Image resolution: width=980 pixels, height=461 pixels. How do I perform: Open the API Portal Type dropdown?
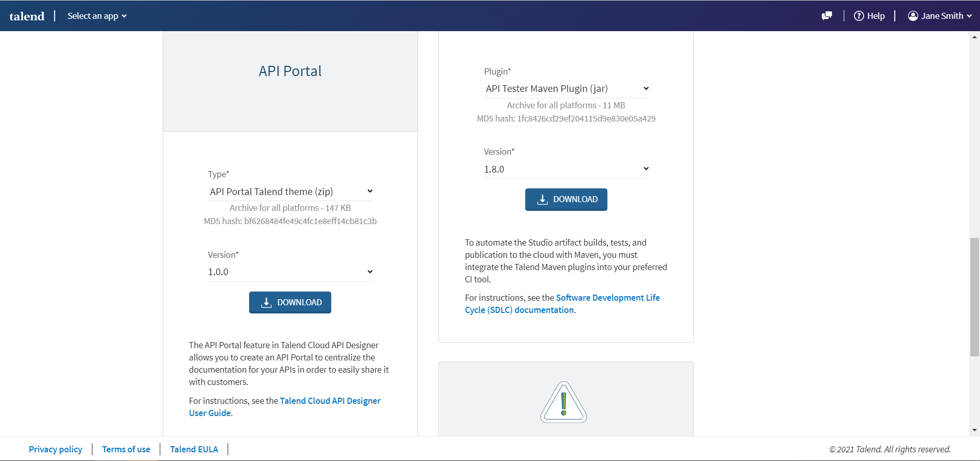pos(290,191)
